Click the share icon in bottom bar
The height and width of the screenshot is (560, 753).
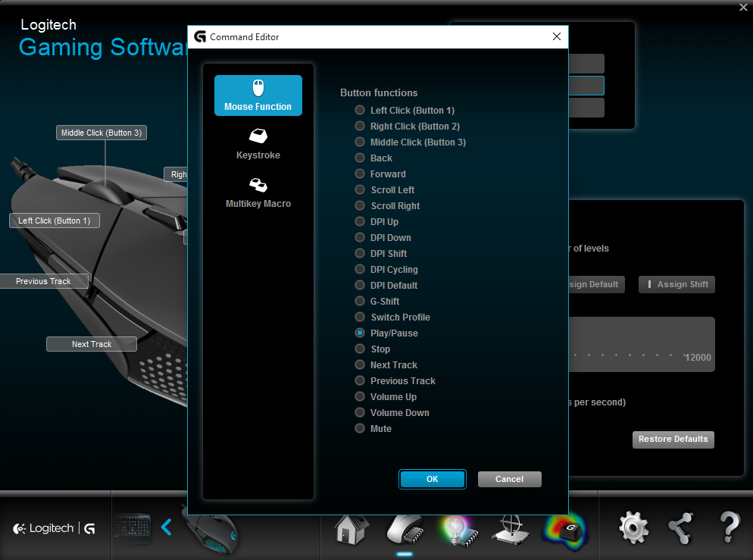point(680,527)
